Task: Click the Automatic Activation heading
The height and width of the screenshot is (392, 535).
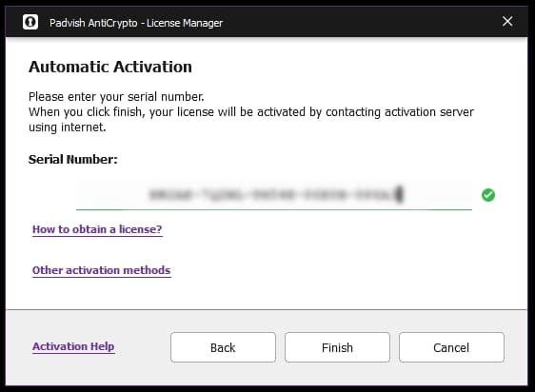Action: (110, 67)
